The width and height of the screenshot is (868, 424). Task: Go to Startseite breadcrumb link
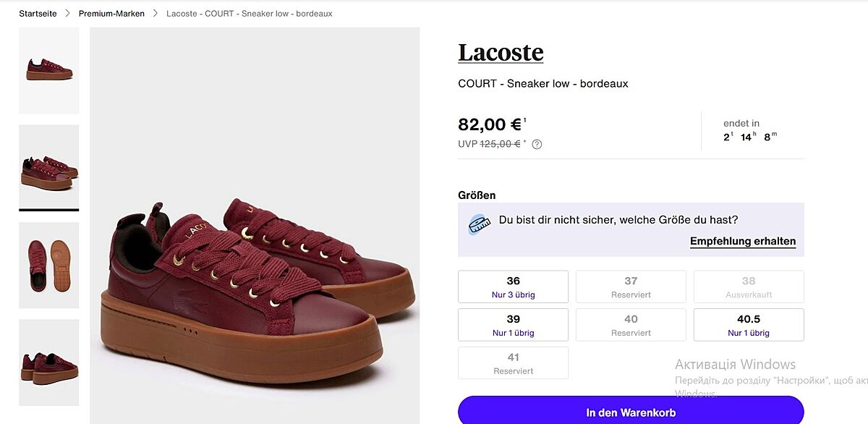pos(37,14)
